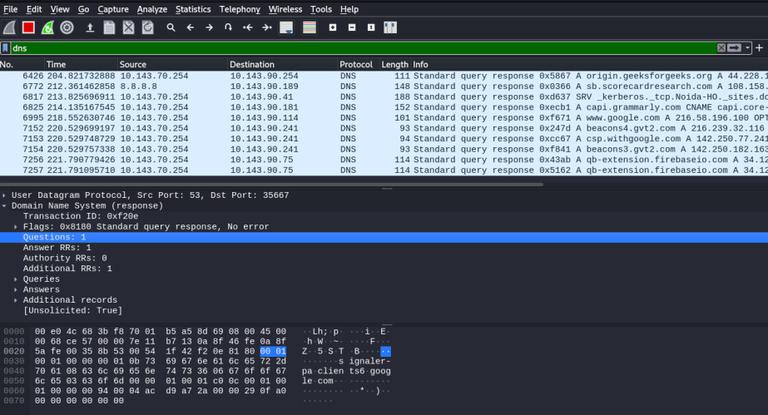Jump to the first packet icon

pyautogui.click(x=247, y=28)
